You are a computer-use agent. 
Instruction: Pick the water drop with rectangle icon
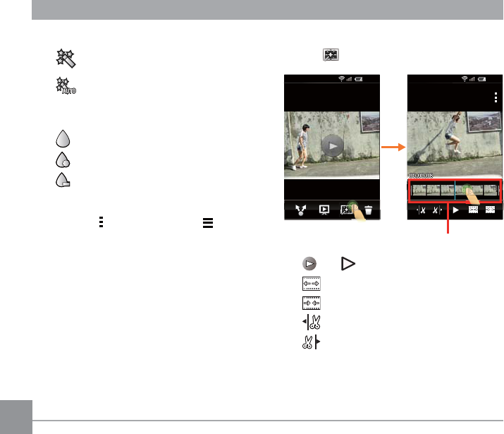[63, 180]
